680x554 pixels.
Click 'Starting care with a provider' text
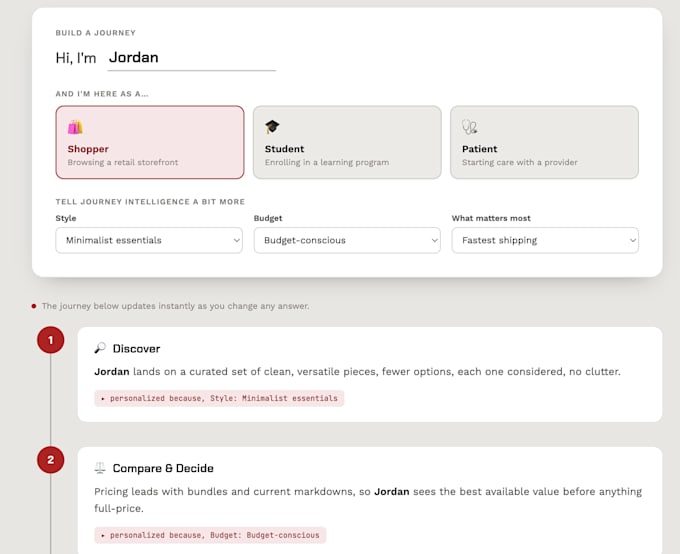tap(520, 162)
